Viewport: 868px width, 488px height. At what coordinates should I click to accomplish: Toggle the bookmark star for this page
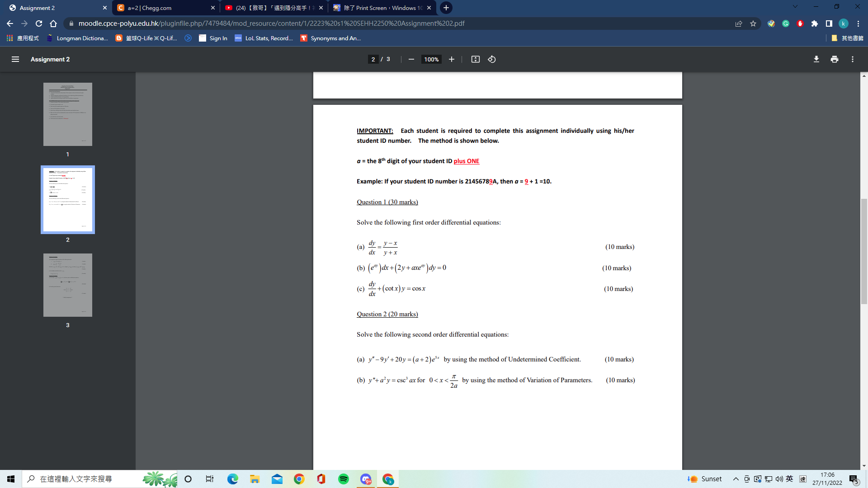[x=754, y=23]
